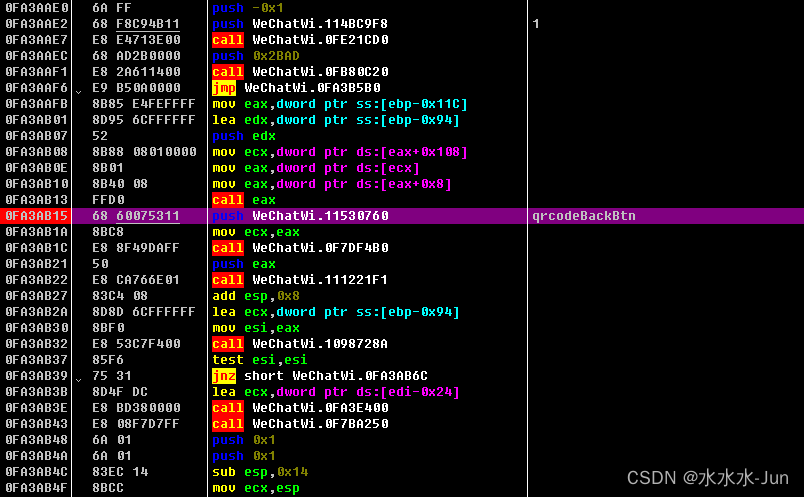The image size is (804, 497).
Task: Select address 0FA3AB08
Action: pos(36,152)
